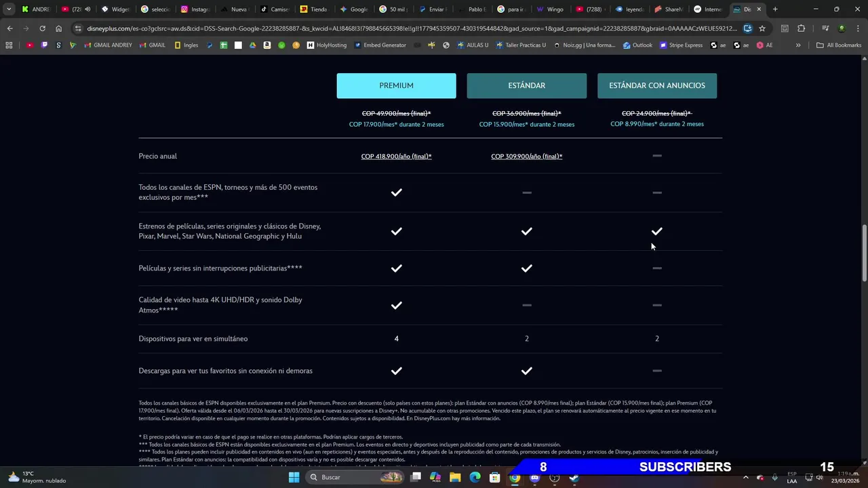Click ads plan promo price COP 8.990/mes
Image resolution: width=868 pixels, height=488 pixels.
(656, 124)
